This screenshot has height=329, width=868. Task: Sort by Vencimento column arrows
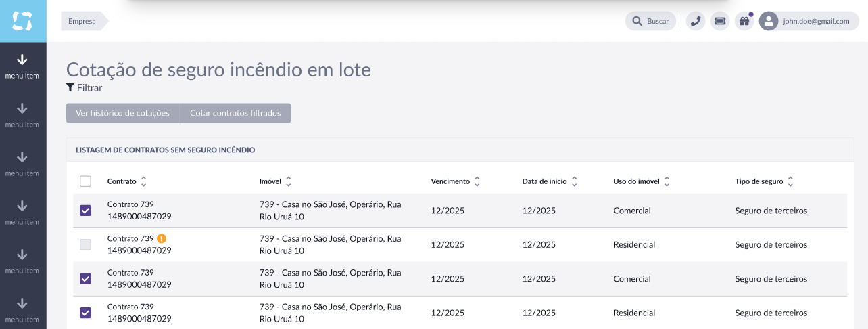(477, 181)
